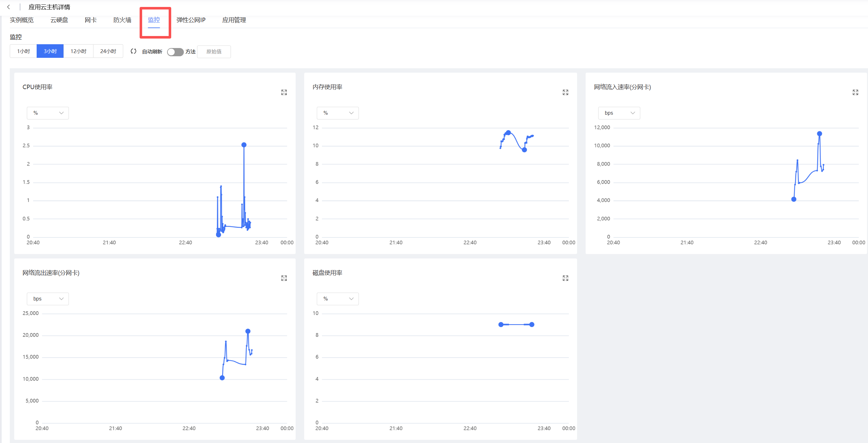The image size is (868, 443).
Task: Click the CPU使用率 chart title
Action: 37,87
